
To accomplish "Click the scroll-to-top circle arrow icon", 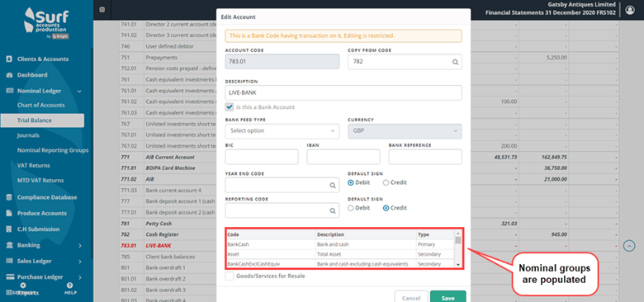I will [x=629, y=246].
